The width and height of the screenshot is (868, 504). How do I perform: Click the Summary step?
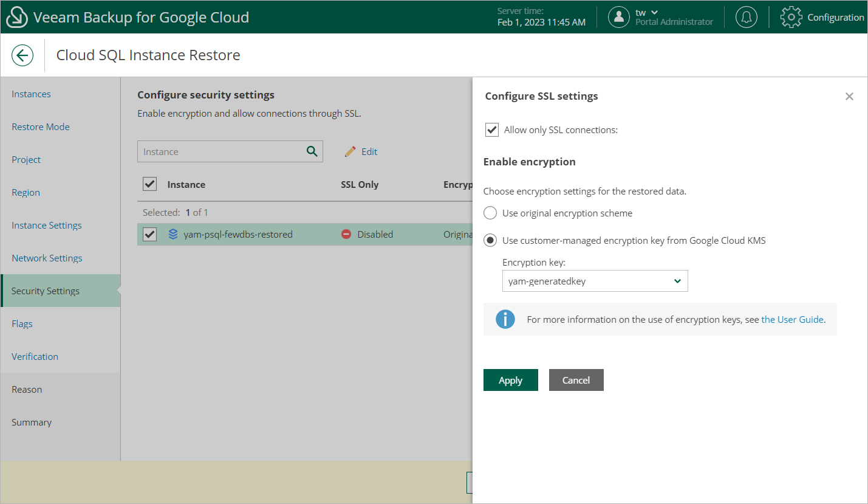32,423
